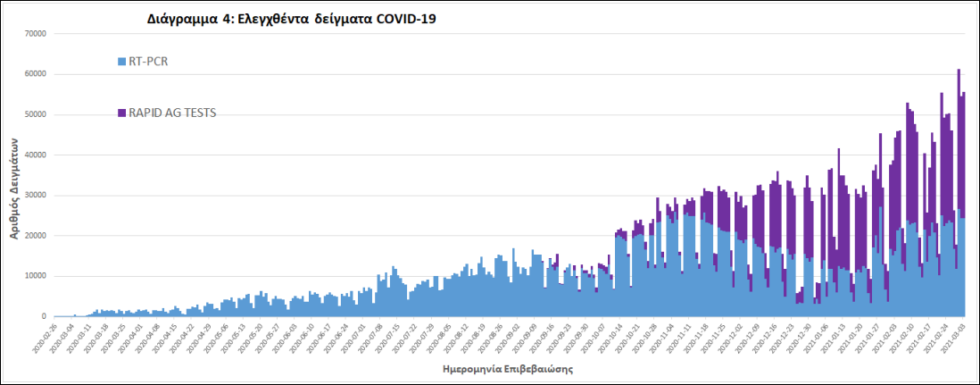The height and width of the screenshot is (385, 980).
Task: Select the x-axis title 'Ημερομηνία Επιβεβαίωσης'
Action: [x=505, y=368]
